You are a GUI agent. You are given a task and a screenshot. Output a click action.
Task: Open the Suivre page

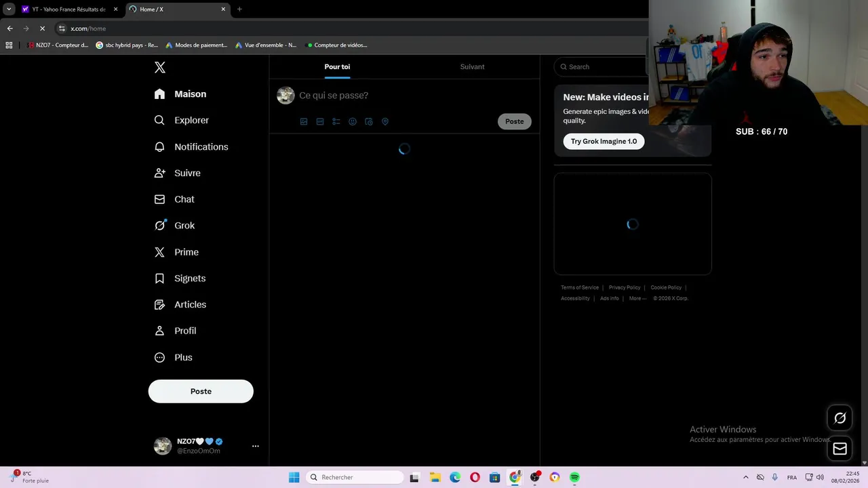click(x=178, y=173)
